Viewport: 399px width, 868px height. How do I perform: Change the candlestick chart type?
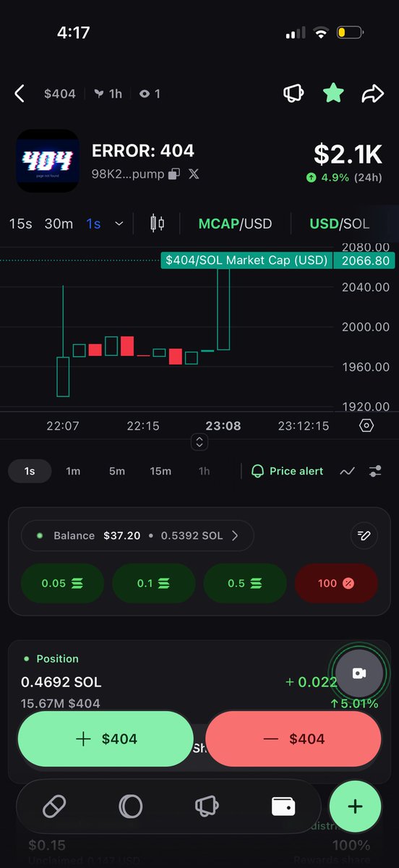pos(157,223)
